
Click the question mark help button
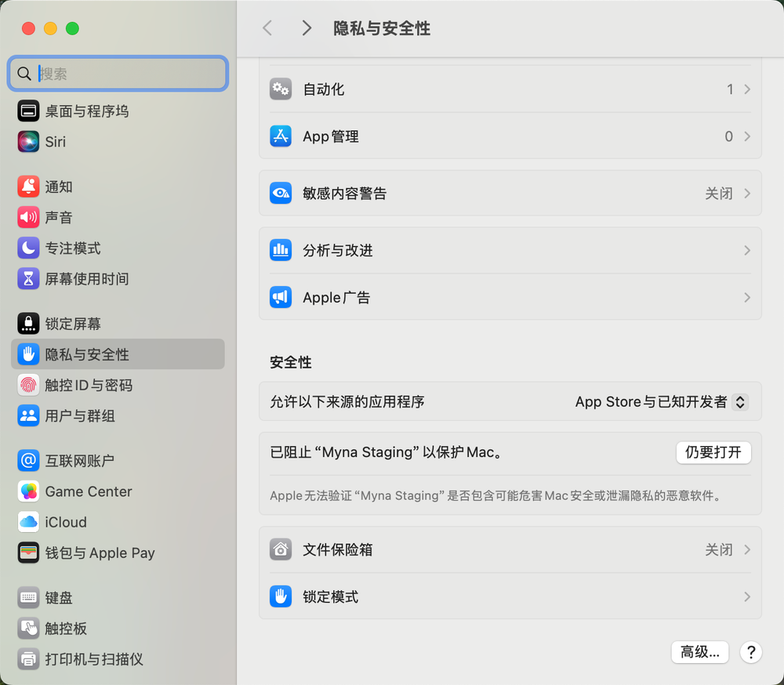751,652
